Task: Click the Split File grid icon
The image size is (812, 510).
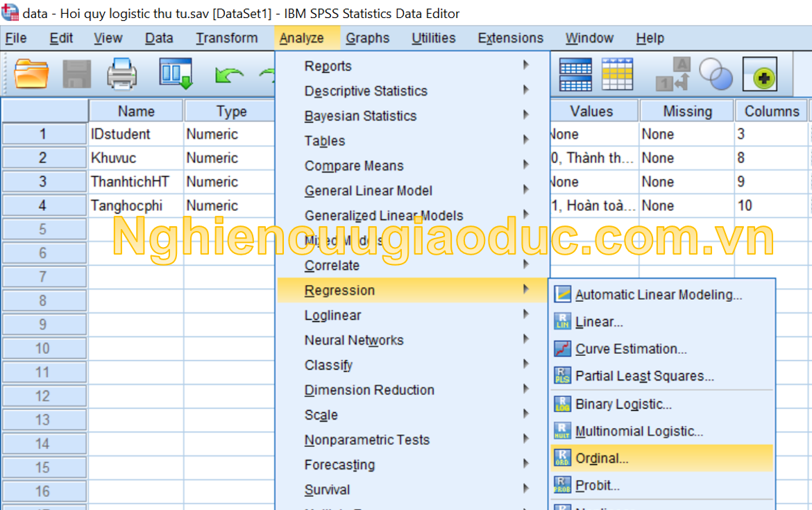Action: pos(575,74)
